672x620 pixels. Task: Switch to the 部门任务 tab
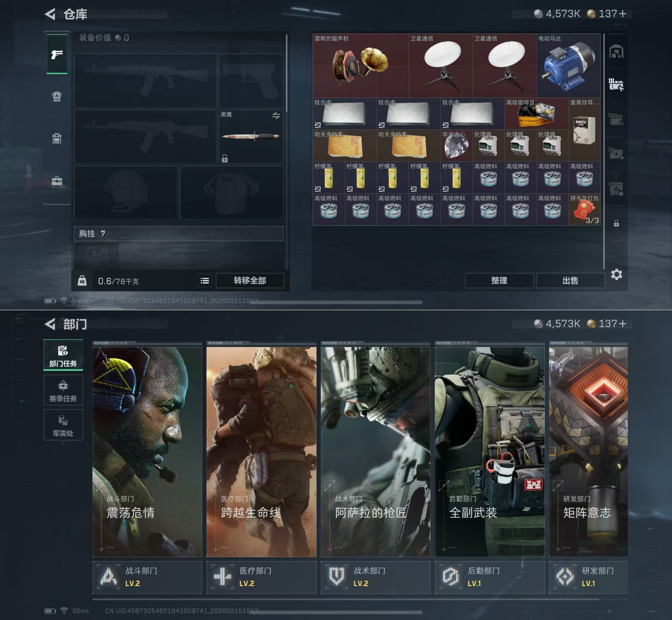click(63, 356)
